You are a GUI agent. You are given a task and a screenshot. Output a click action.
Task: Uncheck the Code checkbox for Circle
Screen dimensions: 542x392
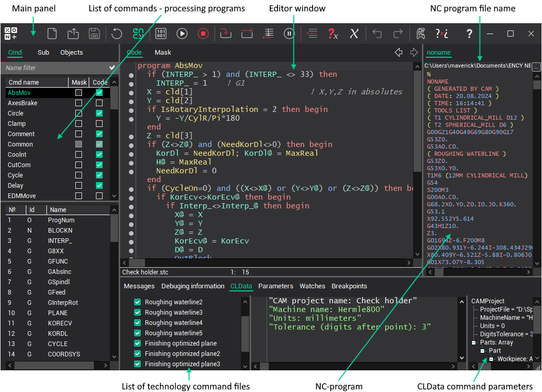[x=99, y=113]
